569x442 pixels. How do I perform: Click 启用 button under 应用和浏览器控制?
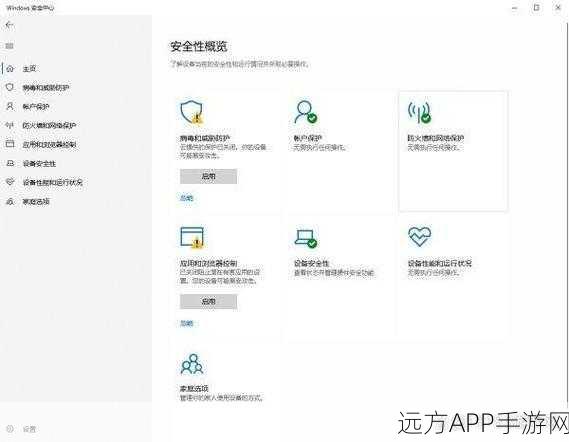209,302
